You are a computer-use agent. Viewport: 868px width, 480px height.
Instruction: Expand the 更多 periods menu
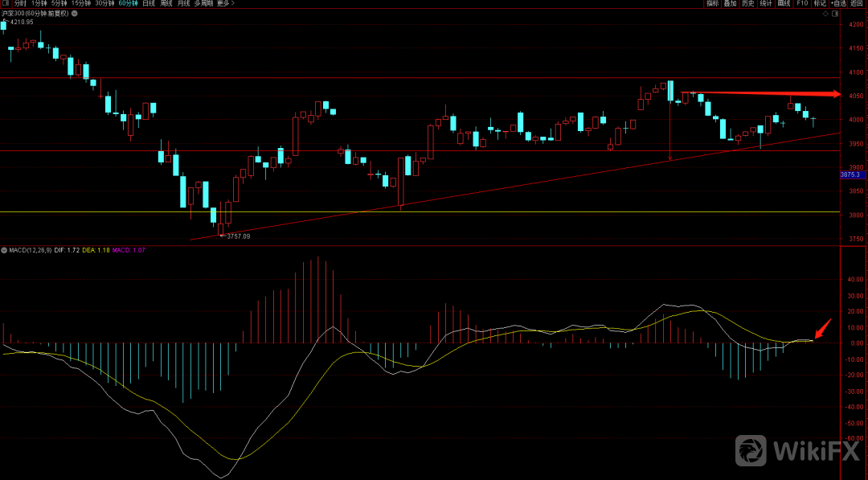(227, 4)
